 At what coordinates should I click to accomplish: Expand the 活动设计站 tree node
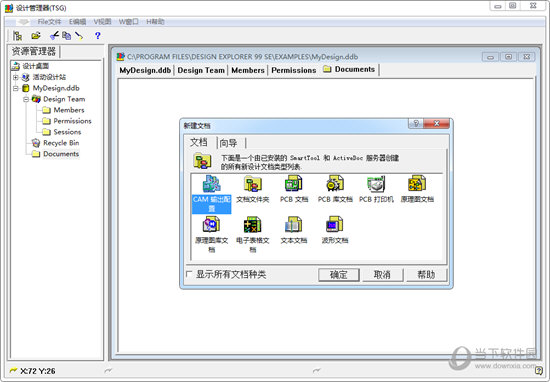tap(15, 77)
